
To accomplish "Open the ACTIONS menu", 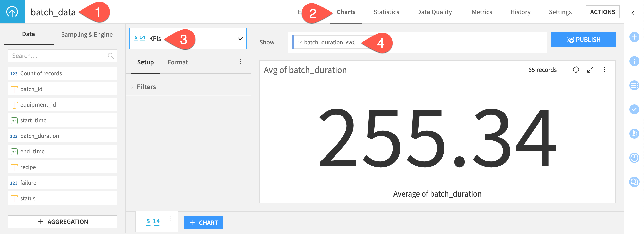I will (602, 12).
